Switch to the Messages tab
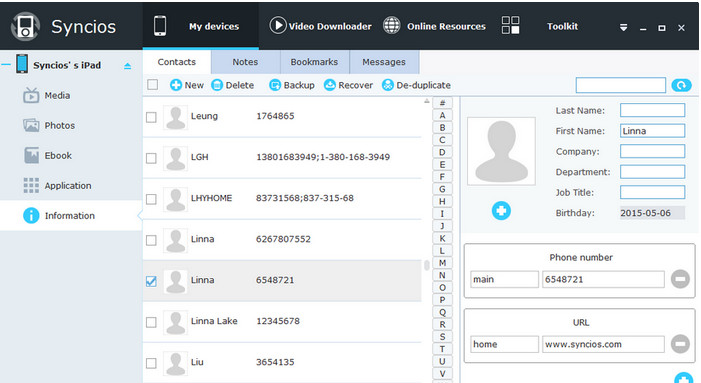 (x=384, y=62)
